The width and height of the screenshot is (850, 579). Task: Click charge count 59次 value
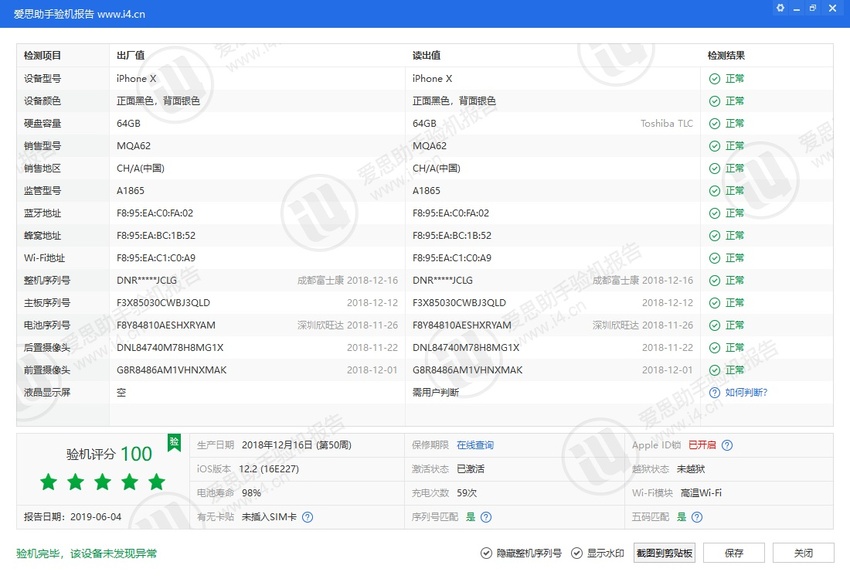pos(467,493)
